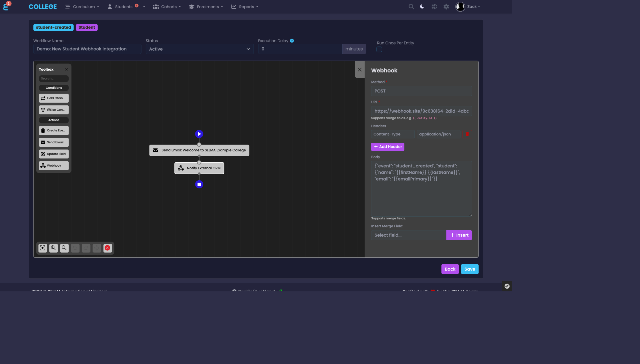Add a new header with Add Header
The image size is (640, 364).
pyautogui.click(x=387, y=146)
